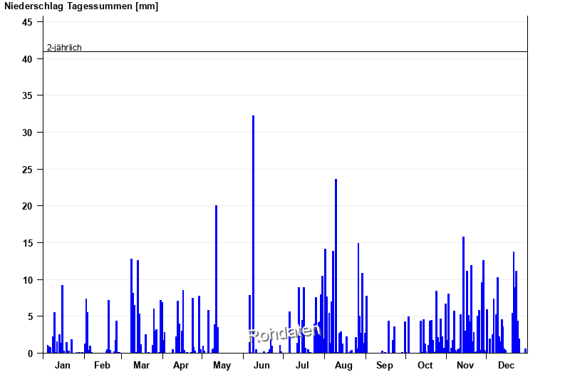Select the Jan month label
Viewport: 570px width, 392px height.
coord(63,365)
